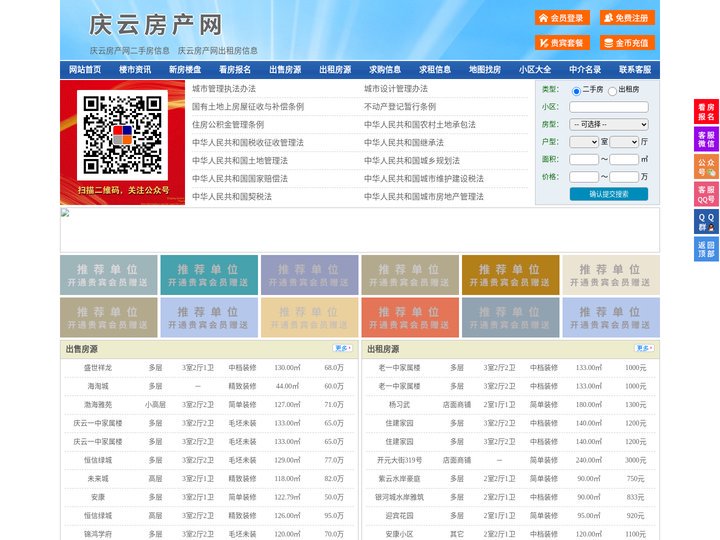The width and height of the screenshot is (720, 540).
Task: Open the 房型 dropdown
Action: point(609,124)
